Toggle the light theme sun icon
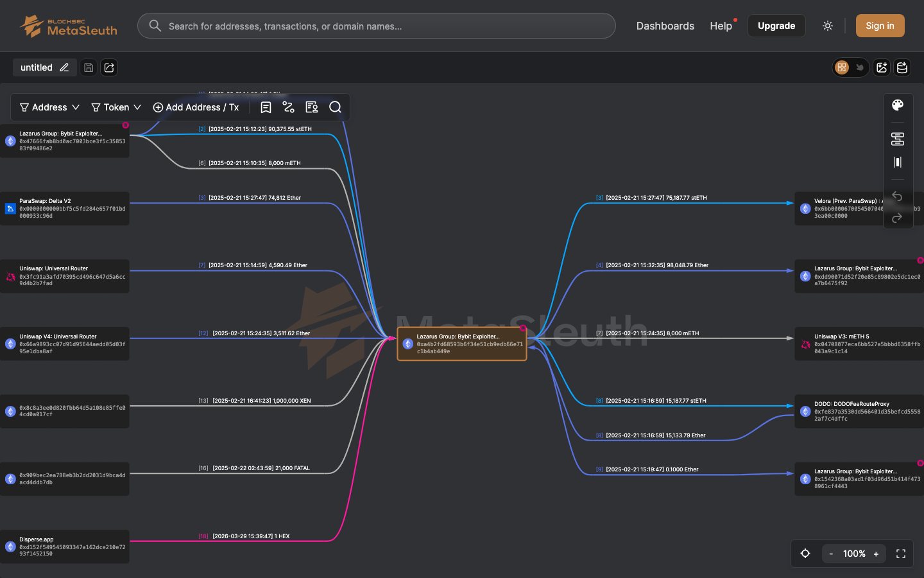 (x=828, y=26)
